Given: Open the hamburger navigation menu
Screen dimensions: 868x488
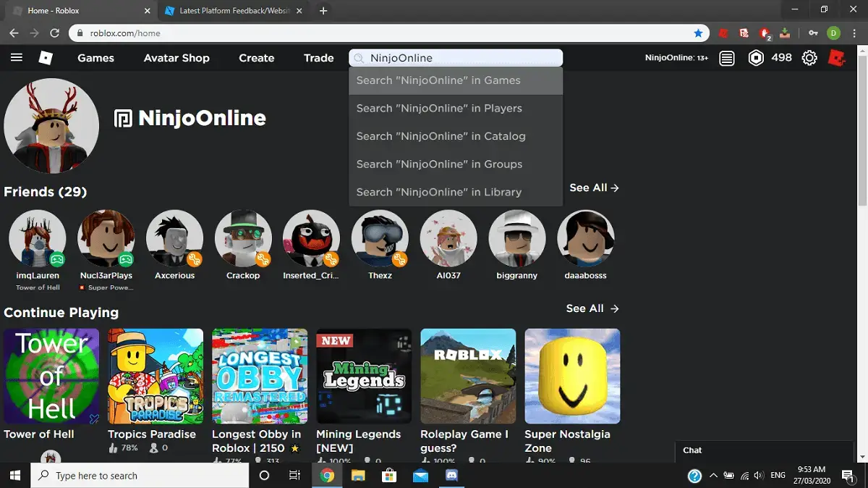Looking at the screenshot, I should tap(17, 58).
